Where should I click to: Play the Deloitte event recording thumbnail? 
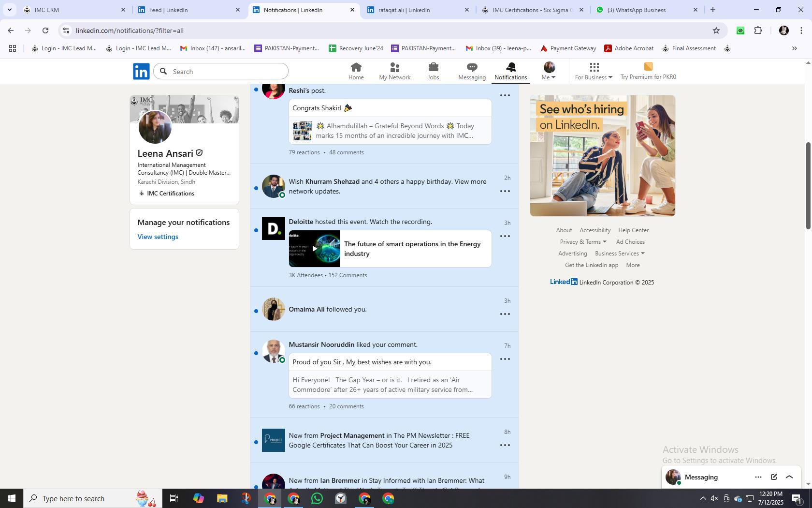click(x=315, y=249)
